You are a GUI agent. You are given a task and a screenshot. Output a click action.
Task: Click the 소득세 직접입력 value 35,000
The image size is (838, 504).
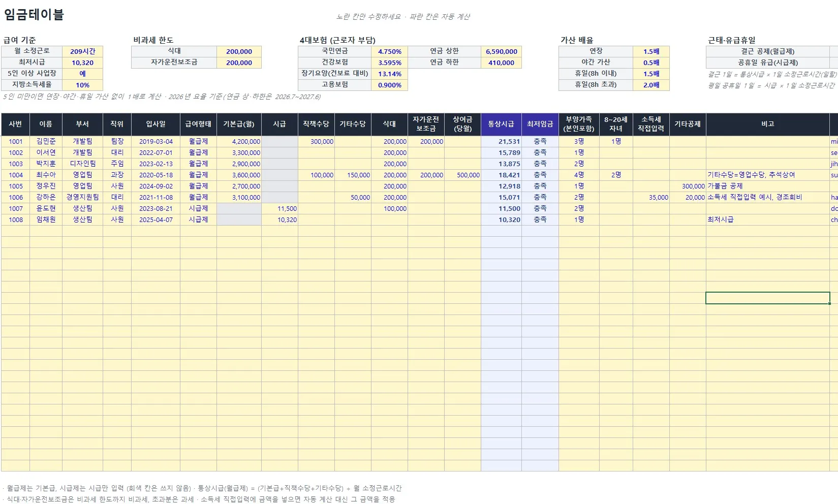coord(651,197)
